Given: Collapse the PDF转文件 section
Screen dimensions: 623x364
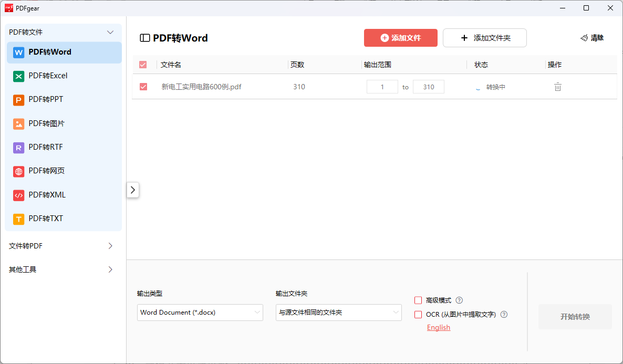Looking at the screenshot, I should (110, 32).
